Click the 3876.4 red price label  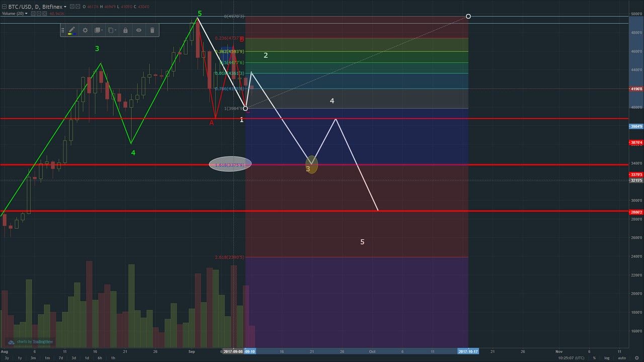coord(636,143)
